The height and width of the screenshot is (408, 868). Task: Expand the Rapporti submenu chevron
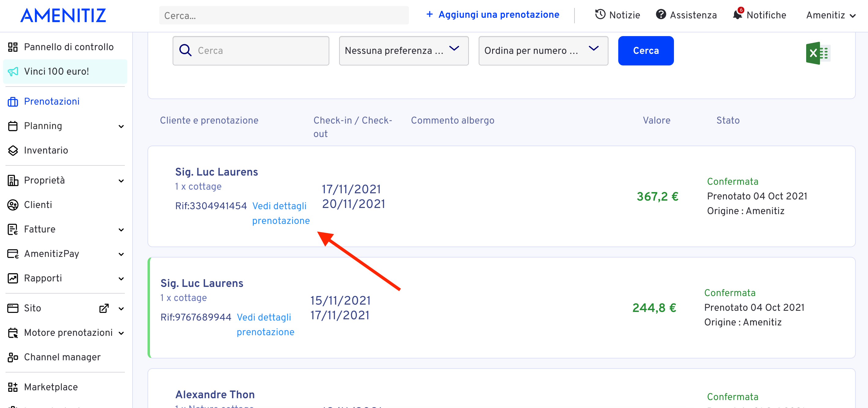point(121,279)
